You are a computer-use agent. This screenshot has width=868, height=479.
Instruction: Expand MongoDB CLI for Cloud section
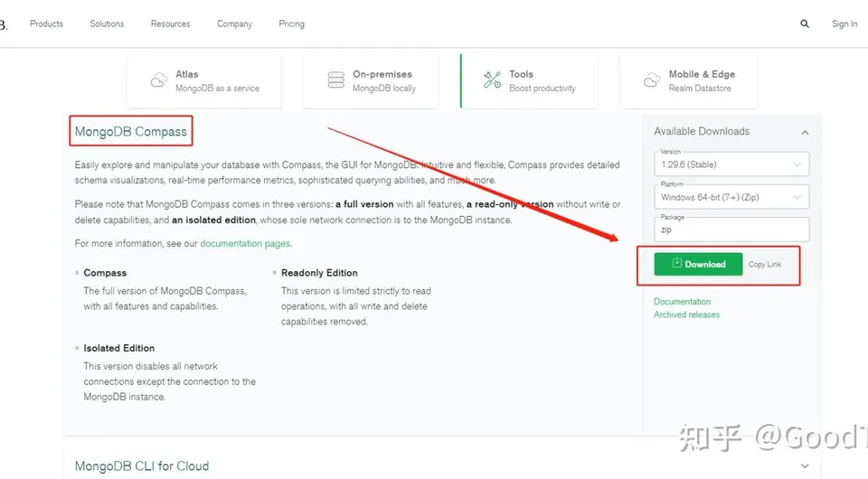click(805, 465)
